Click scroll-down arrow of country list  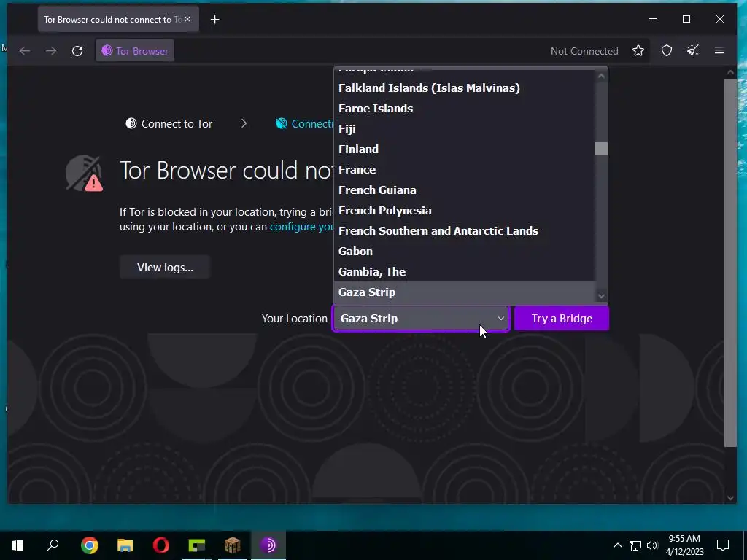(x=601, y=296)
